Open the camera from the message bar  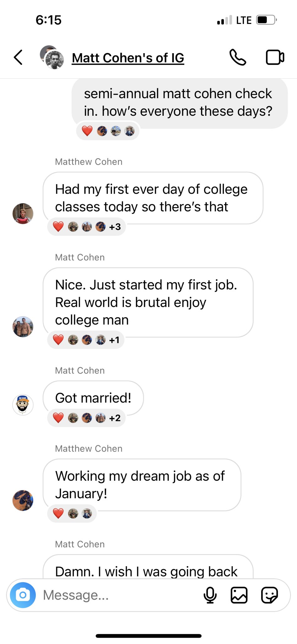click(x=23, y=595)
